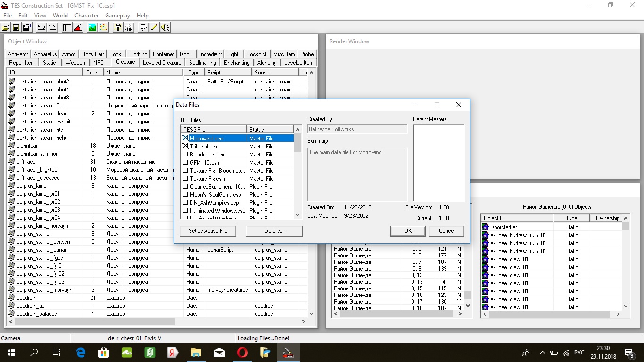
Task: Click the Windows Start button
Action: click(x=11, y=353)
